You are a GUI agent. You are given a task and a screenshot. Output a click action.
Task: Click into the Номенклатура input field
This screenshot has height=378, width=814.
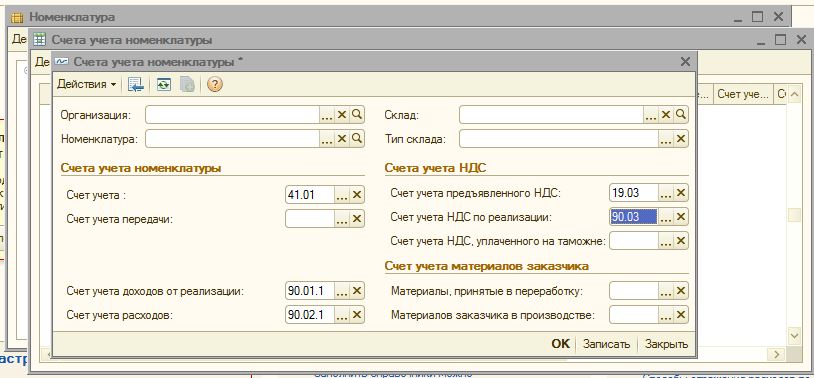click(233, 139)
